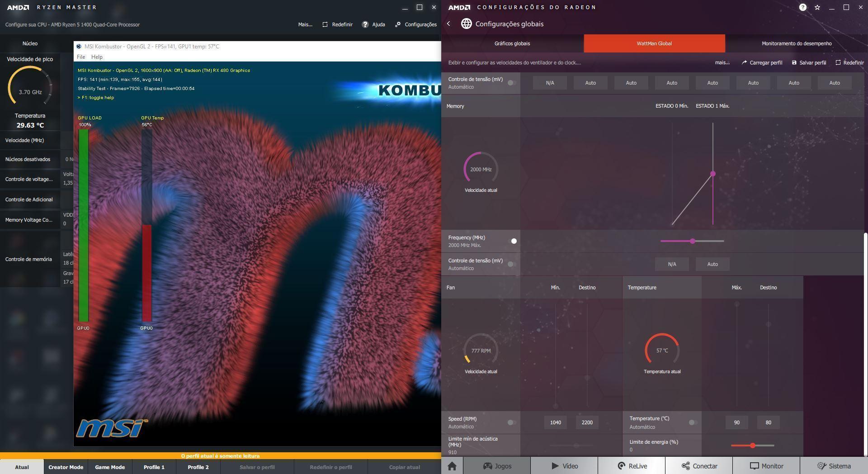Select Game Mode profile tab

pos(110,467)
